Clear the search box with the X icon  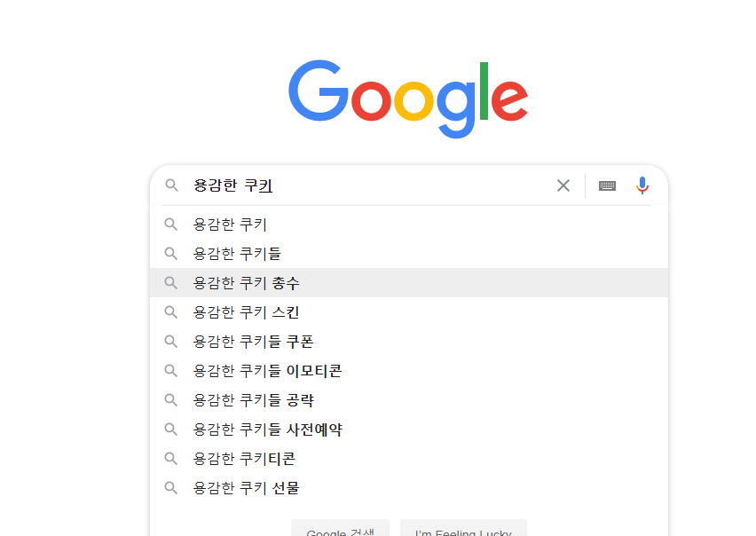coord(563,185)
